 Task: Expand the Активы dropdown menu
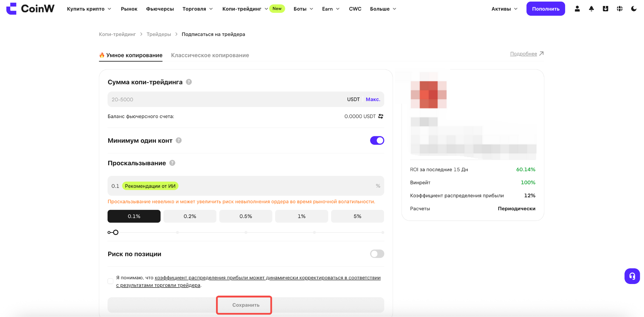point(504,9)
